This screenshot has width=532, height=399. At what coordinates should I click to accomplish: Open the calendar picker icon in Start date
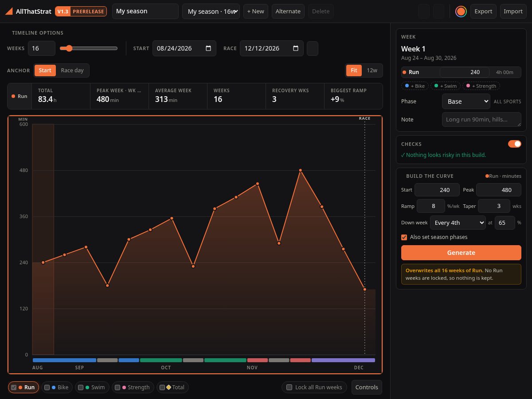[x=208, y=48]
